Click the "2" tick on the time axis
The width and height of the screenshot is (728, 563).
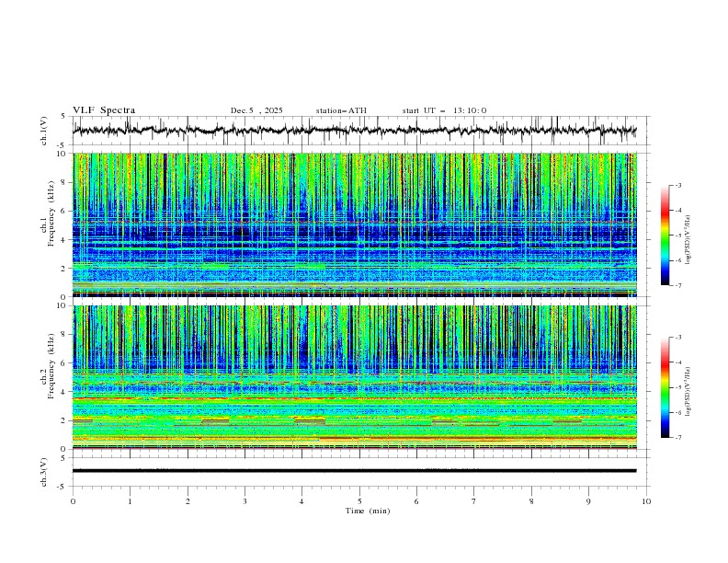click(x=188, y=501)
